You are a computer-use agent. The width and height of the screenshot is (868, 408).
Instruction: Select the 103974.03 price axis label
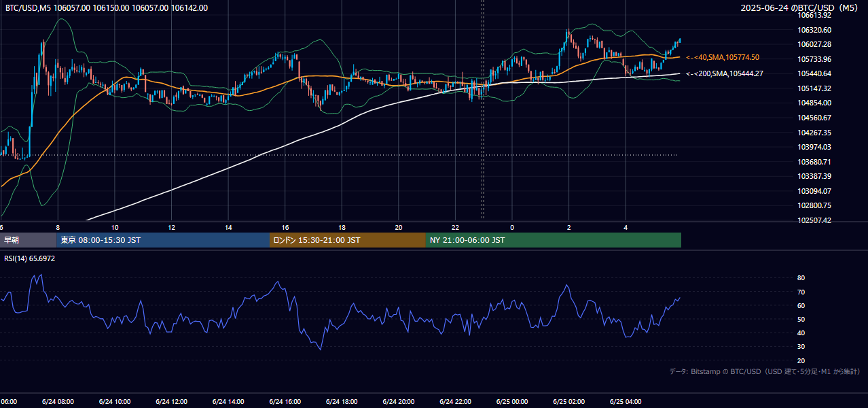[814, 147]
